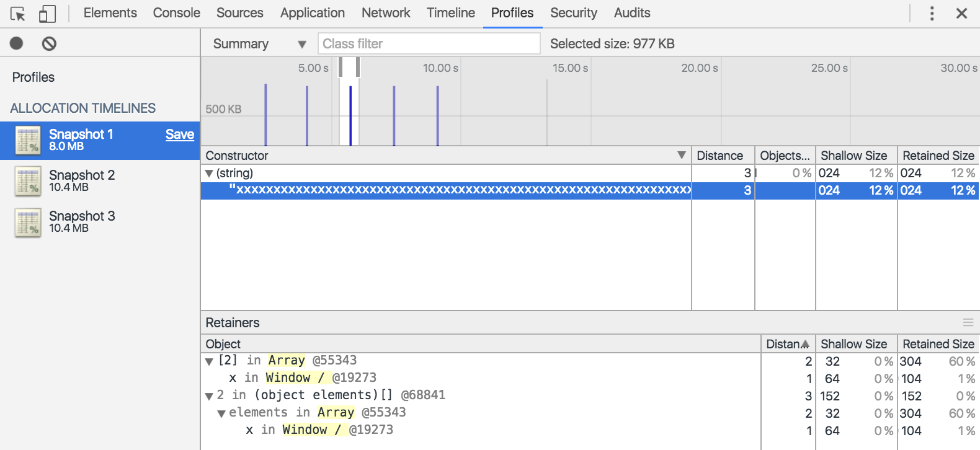980x450 pixels.
Task: Click the inspect element picker icon
Action: [x=18, y=14]
